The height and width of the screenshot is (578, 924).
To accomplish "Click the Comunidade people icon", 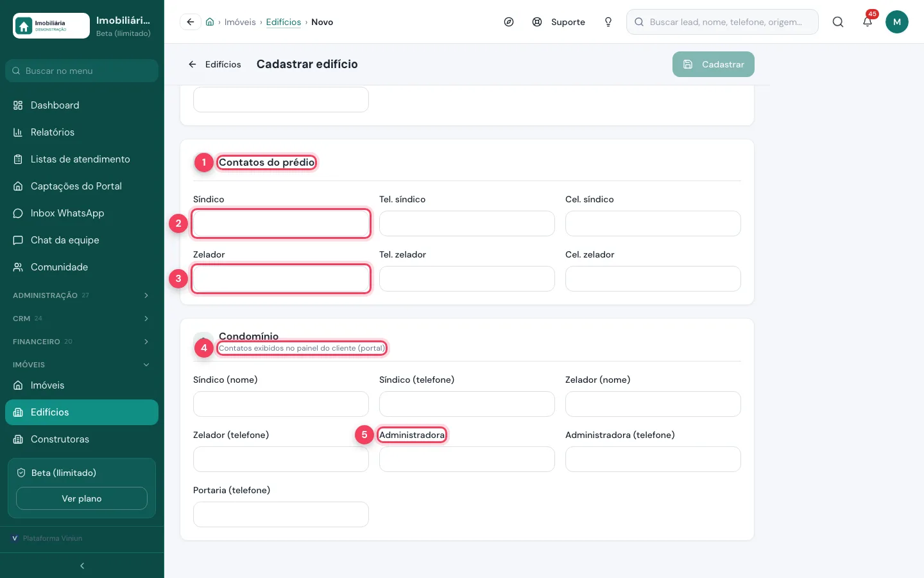I will [18, 267].
